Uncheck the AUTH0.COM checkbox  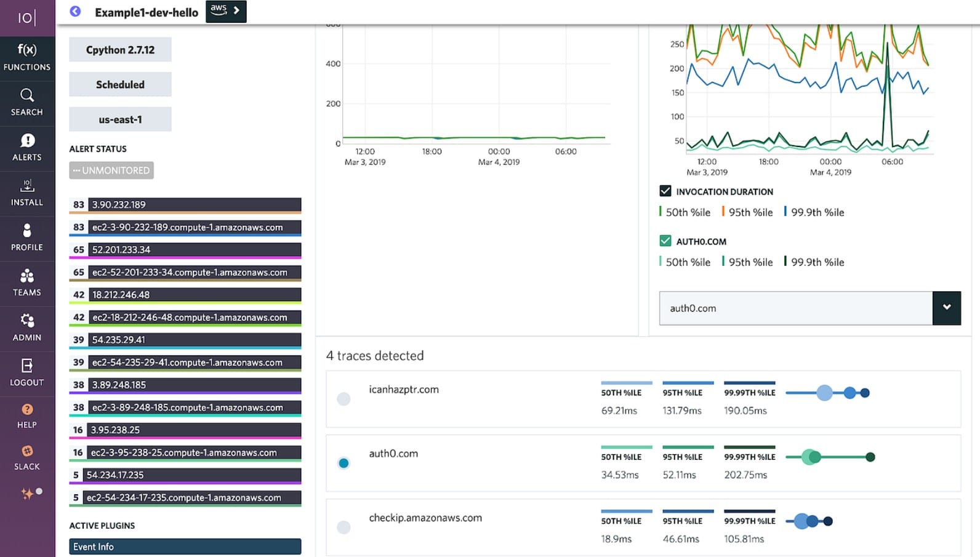point(665,241)
